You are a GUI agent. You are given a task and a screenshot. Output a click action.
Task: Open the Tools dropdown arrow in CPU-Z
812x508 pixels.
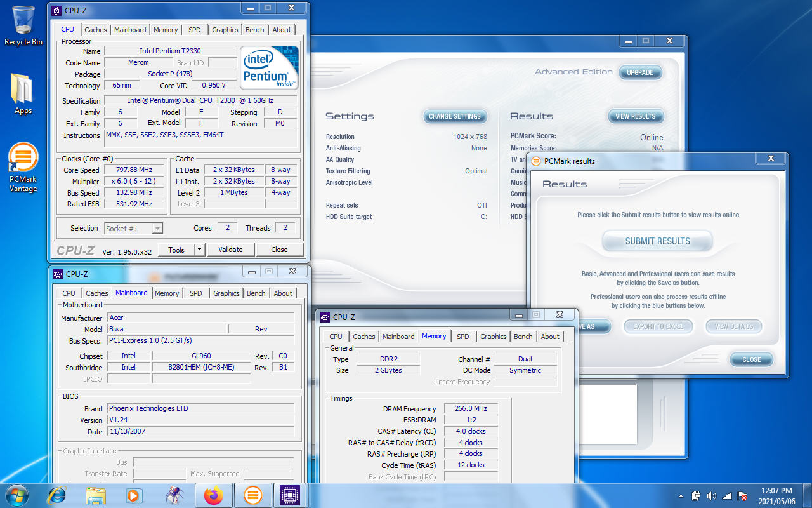coord(199,250)
